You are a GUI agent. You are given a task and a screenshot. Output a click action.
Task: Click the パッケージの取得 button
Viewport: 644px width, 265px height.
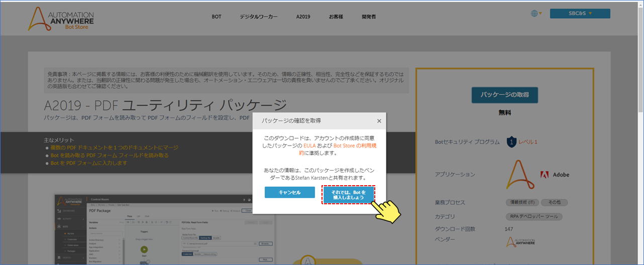[x=504, y=95]
